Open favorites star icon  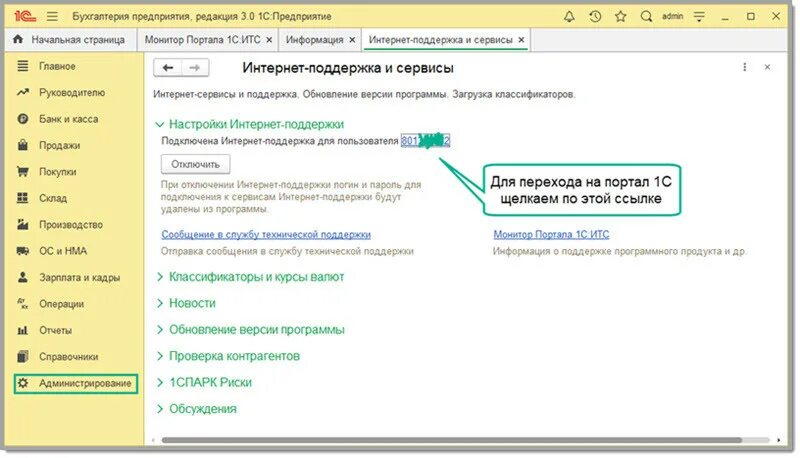620,16
